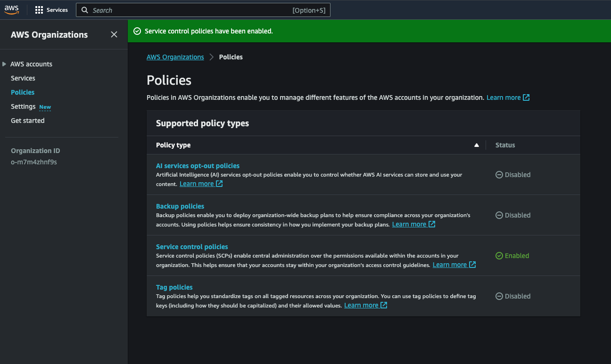
Task: Click the breadcrumb chevron separator
Action: (212, 57)
